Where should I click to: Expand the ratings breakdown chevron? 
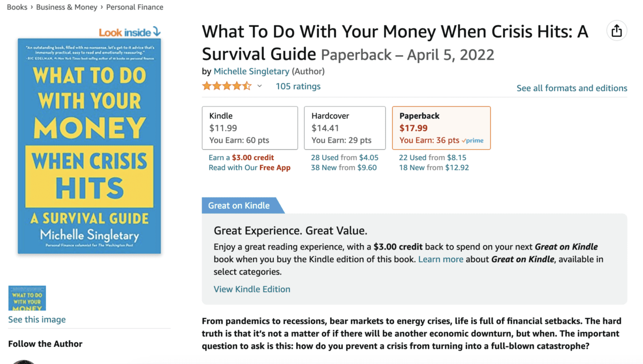260,86
